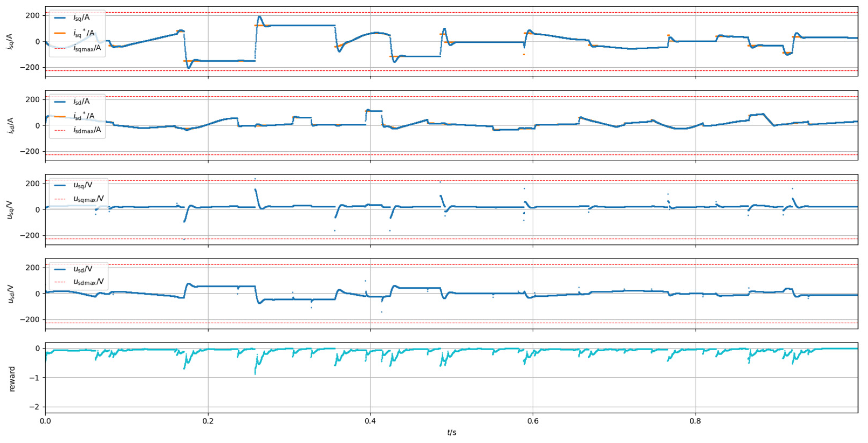Click the u_sq/V legend entry
The image size is (868, 443).
click(x=83, y=185)
